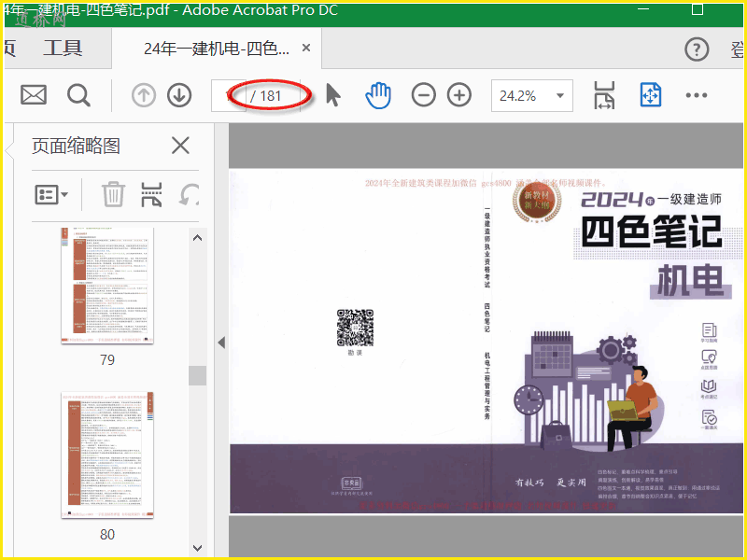Go to next page with down arrow

click(x=179, y=95)
